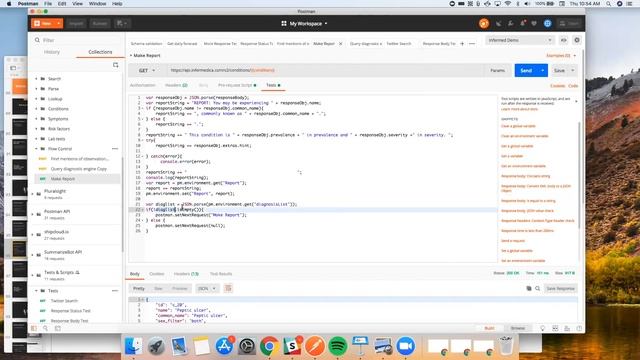Open the Send dropdown arrow

[x=543, y=70]
